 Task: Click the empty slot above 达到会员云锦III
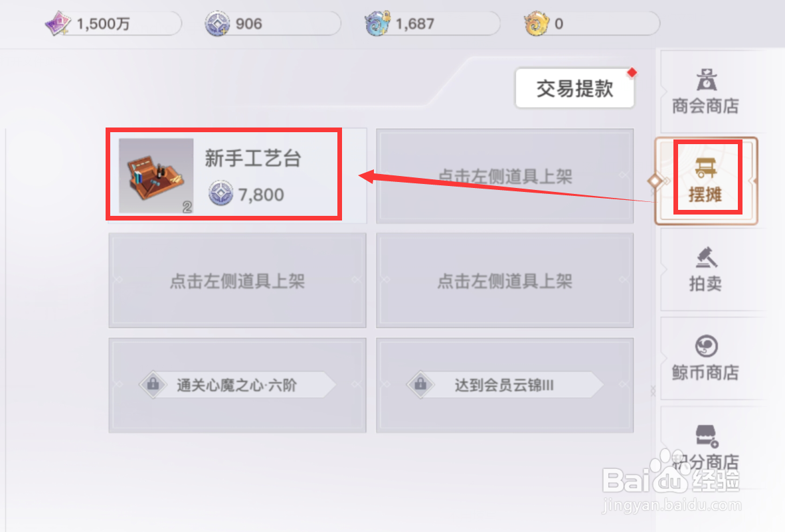[x=505, y=280]
